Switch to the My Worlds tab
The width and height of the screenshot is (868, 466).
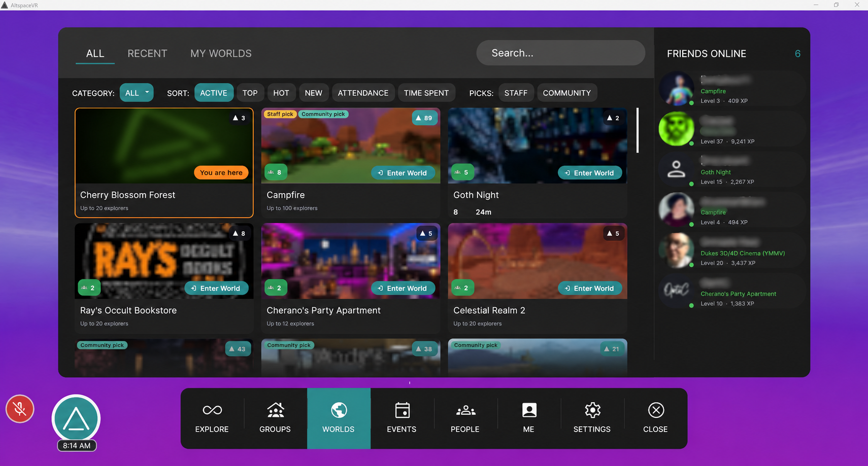[221, 54]
